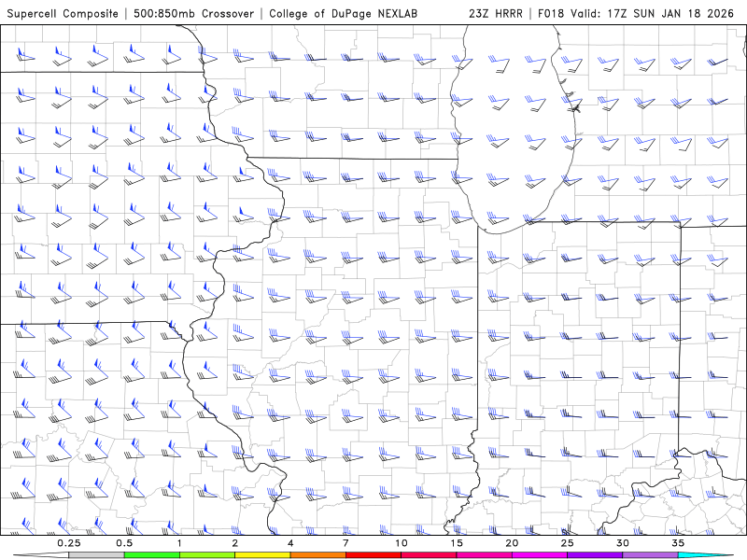
Task: Click the legend value 10
Action: [x=402, y=543]
